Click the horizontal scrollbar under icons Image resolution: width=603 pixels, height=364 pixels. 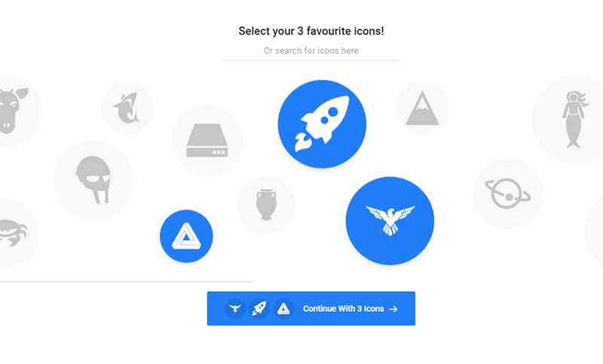pos(127,281)
